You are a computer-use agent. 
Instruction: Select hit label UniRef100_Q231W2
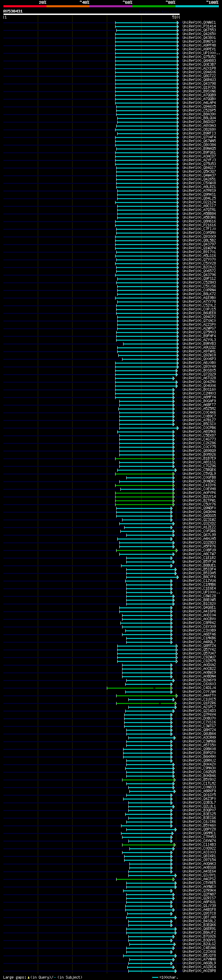[x=199, y=520]
